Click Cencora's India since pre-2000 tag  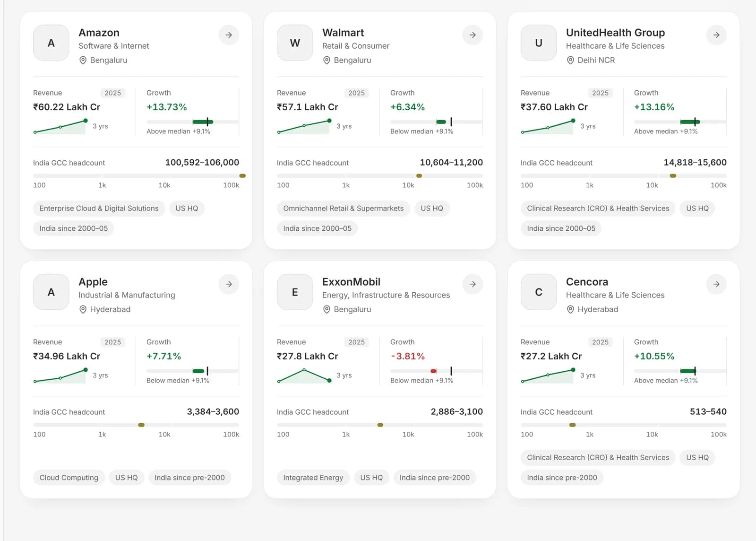562,478
